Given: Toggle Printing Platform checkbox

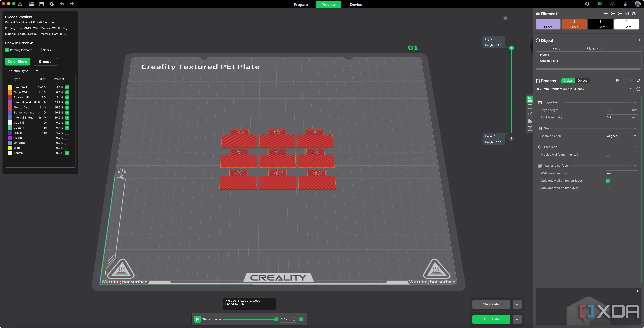Looking at the screenshot, I should tap(7, 50).
